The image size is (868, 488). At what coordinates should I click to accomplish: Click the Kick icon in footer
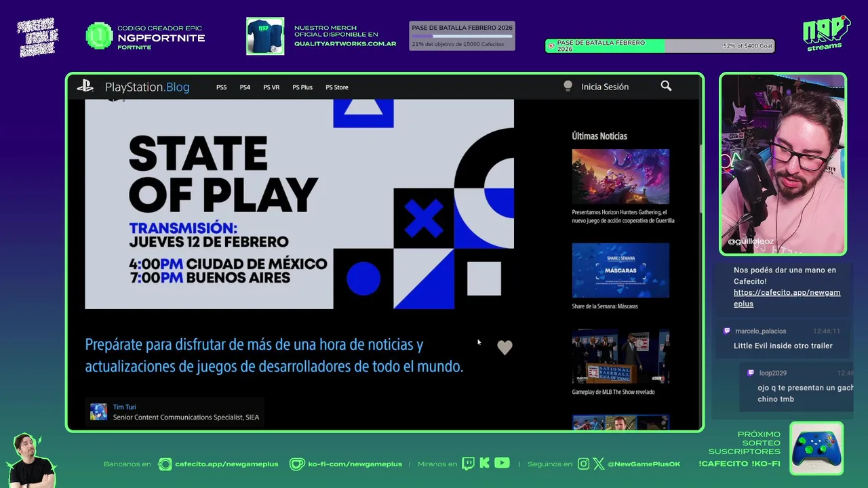point(484,464)
